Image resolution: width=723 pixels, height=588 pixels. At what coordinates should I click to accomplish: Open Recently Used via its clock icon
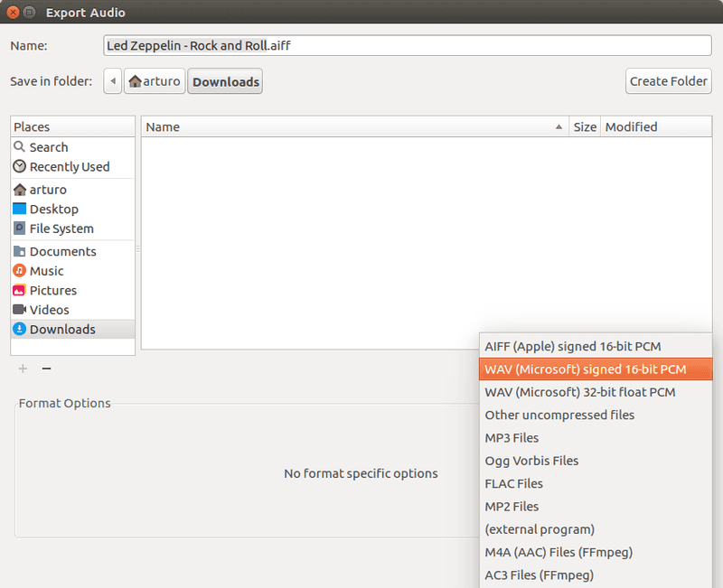tap(20, 167)
